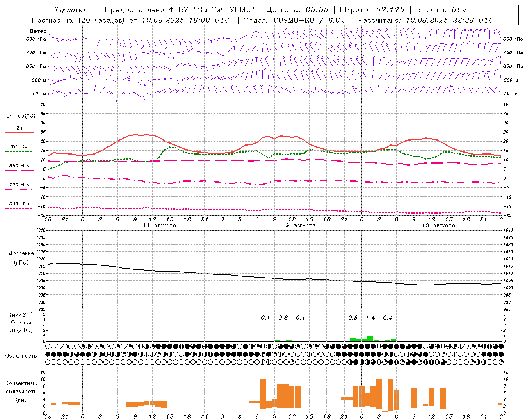Screen dimensions: 525x420
Task: Click the "Ветер" wind panel label
Action: click(x=38, y=31)
